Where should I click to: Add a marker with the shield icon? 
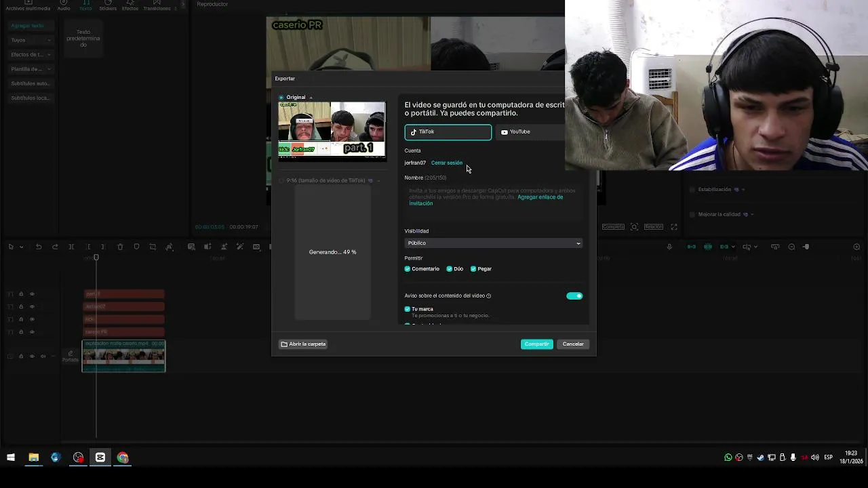(136, 247)
